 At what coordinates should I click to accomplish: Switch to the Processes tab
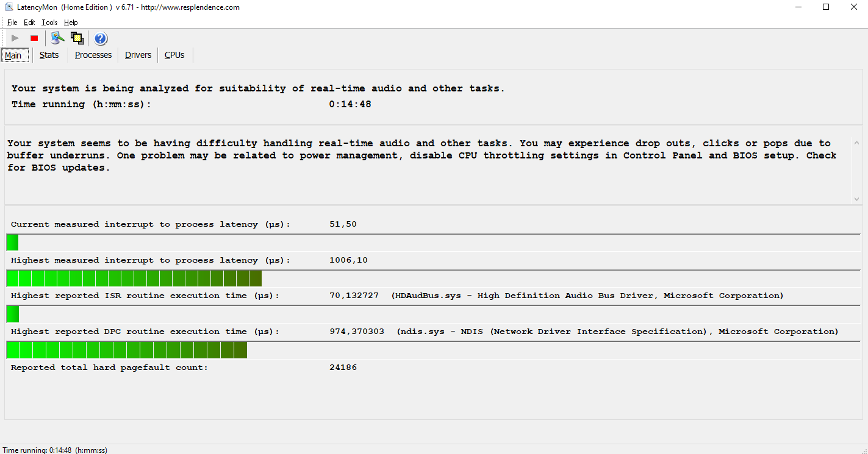(93, 55)
